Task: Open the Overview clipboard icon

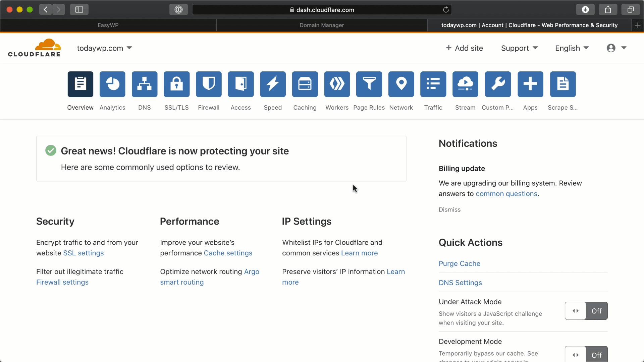Action: [x=80, y=84]
